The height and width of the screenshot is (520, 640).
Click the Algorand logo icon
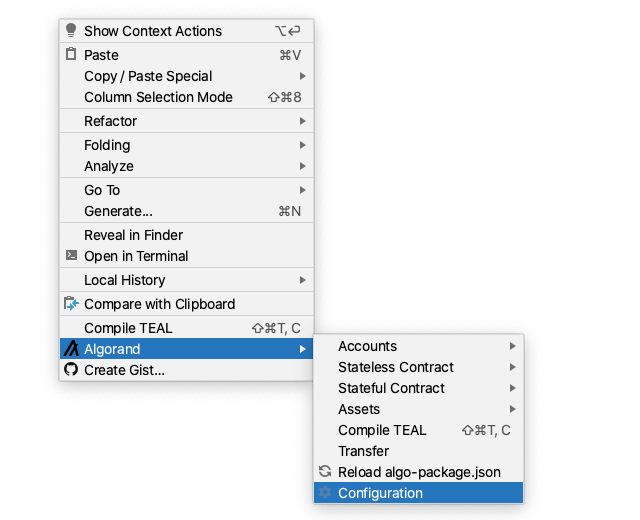click(71, 349)
